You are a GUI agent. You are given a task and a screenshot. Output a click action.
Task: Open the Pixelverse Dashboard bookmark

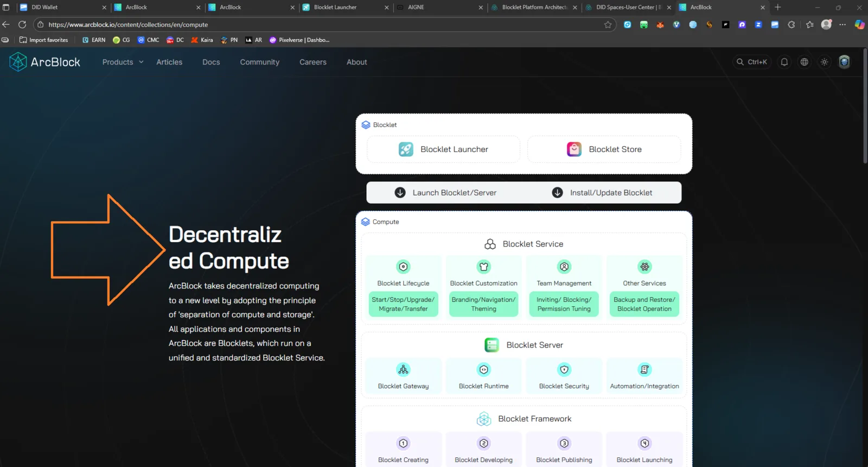click(299, 40)
